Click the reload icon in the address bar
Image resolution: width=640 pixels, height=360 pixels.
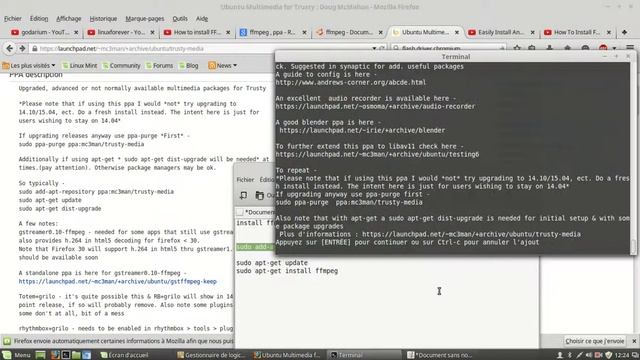[x=382, y=49]
